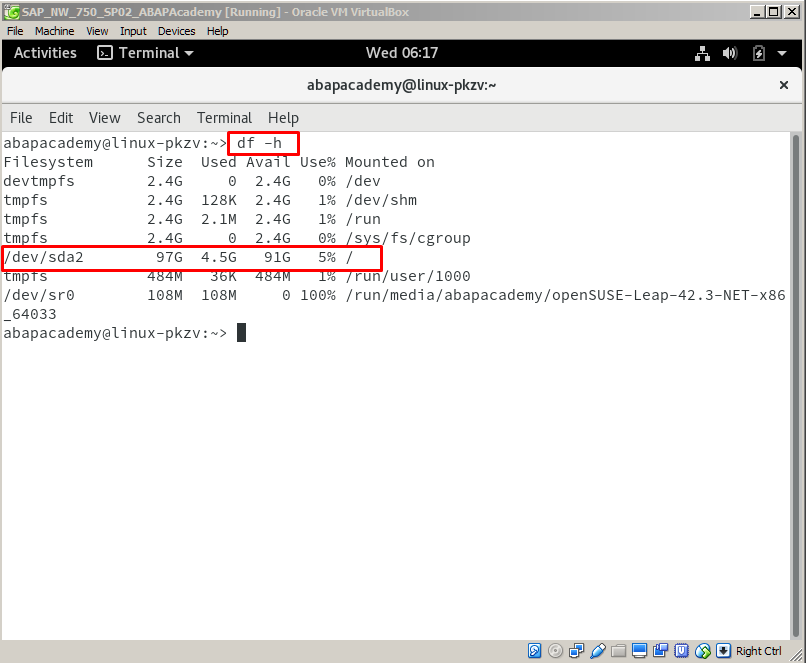Expand the system menu arrow in top bar
The height and width of the screenshot is (663, 806).
point(782,53)
